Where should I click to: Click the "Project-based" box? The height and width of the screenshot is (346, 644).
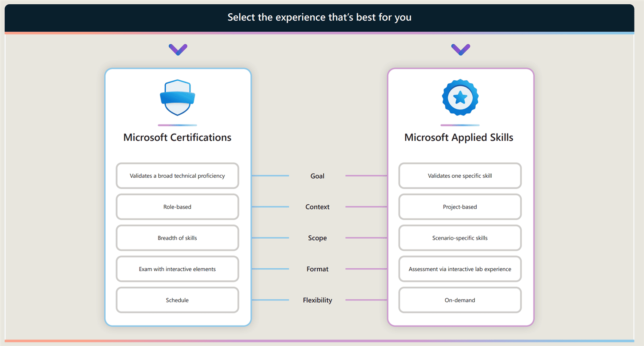click(460, 207)
